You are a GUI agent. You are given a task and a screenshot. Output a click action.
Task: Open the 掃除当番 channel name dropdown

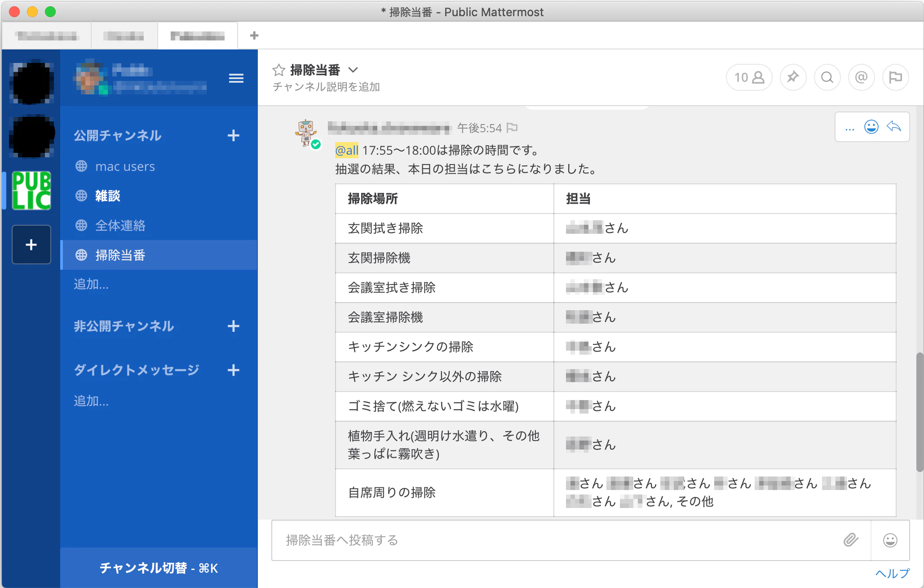pos(354,70)
